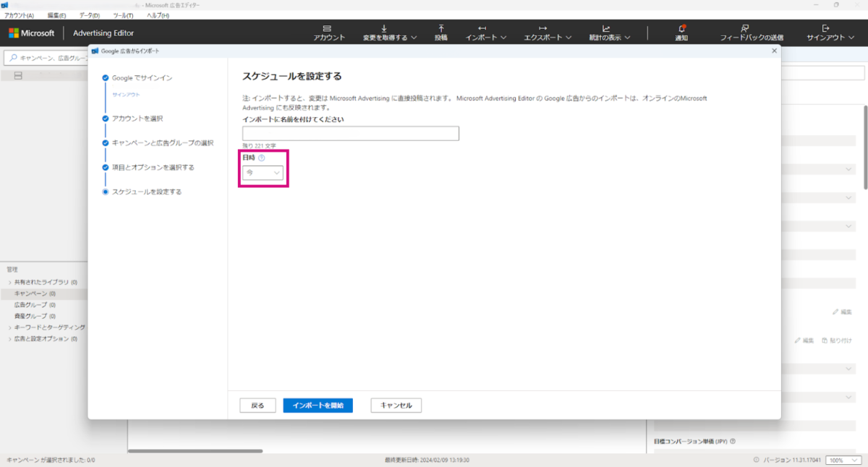Select 広告グループ (0) in the 管理 tree
Image resolution: width=868 pixels, height=467 pixels.
tap(35, 305)
